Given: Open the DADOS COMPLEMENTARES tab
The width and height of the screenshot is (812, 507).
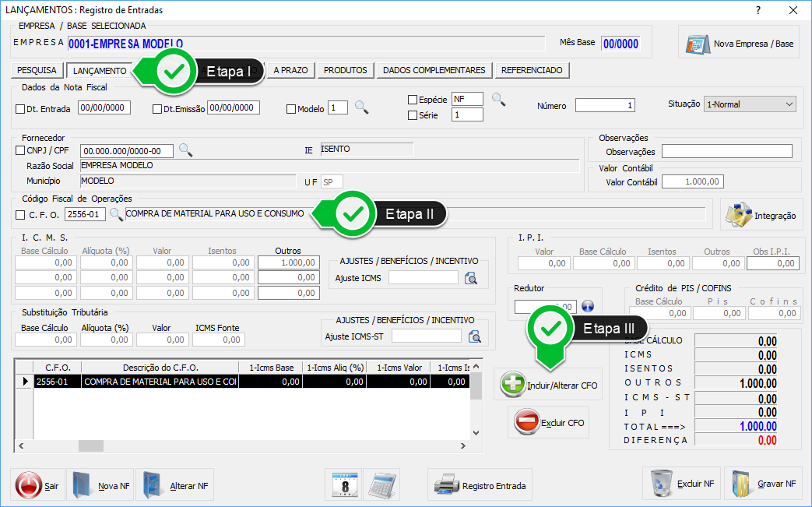Looking at the screenshot, I should coord(434,70).
